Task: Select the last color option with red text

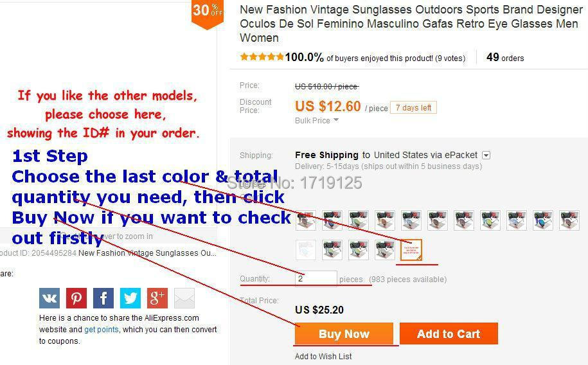Action: point(411,250)
